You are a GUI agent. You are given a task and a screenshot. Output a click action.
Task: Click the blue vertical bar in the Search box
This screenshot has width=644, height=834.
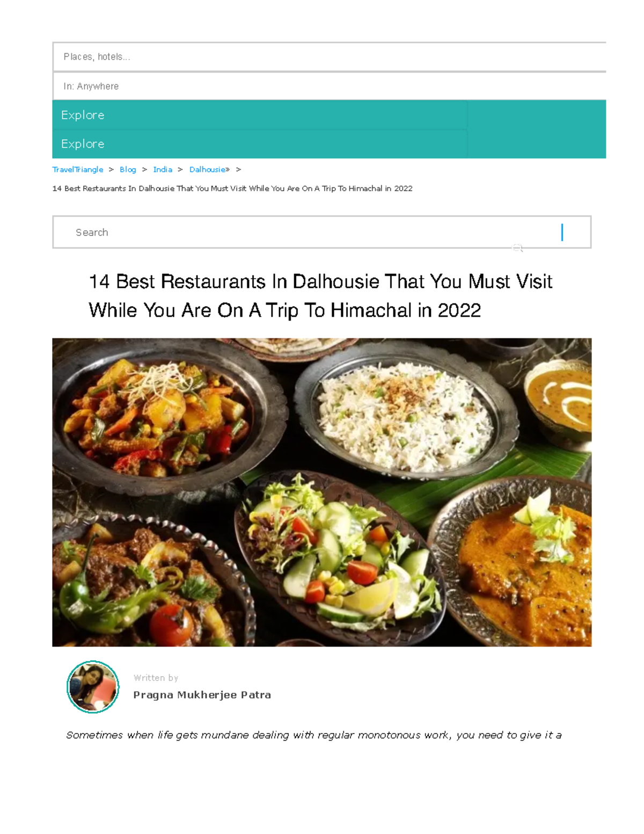(562, 232)
